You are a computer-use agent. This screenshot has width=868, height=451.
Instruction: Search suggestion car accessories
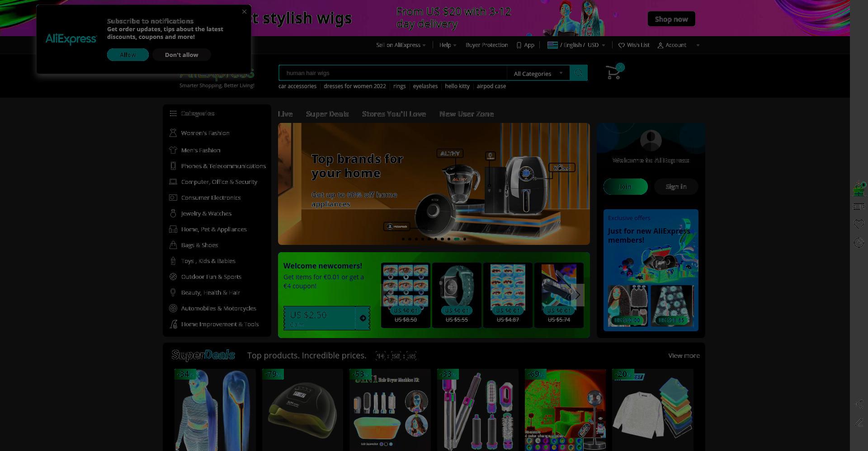[x=297, y=86]
